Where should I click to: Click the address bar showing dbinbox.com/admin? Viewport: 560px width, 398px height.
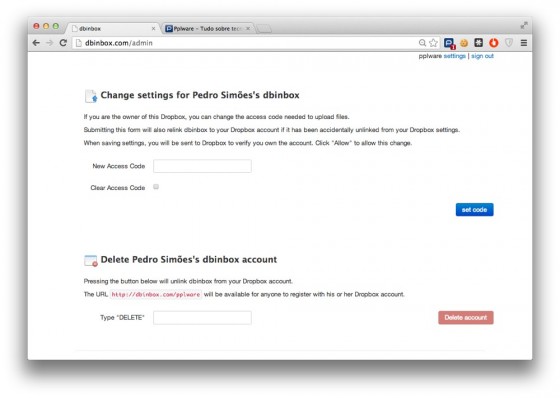tap(244, 43)
